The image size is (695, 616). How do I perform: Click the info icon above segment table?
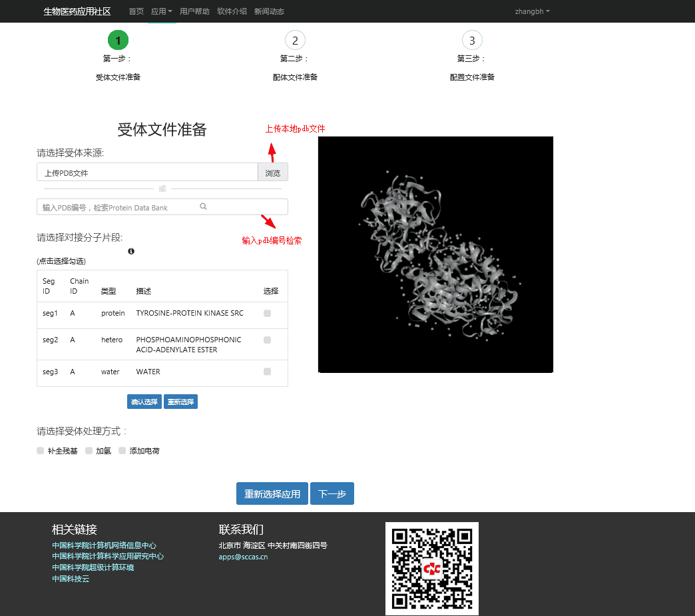(131, 251)
